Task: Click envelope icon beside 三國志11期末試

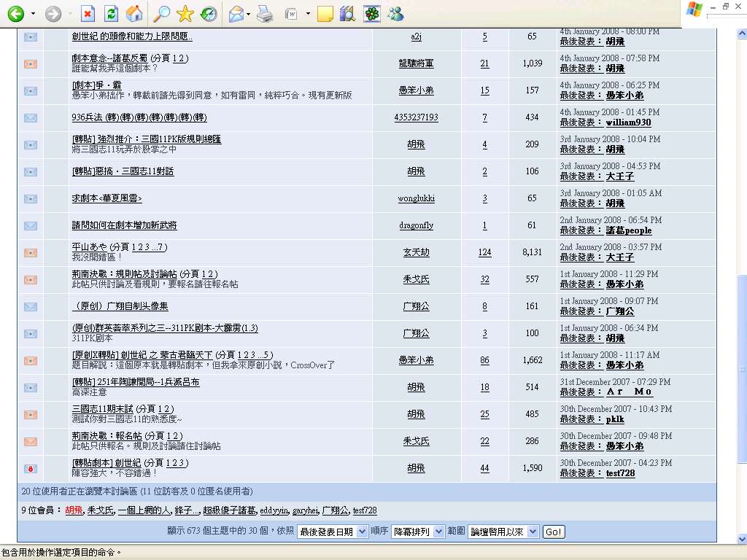Action: 31,415
